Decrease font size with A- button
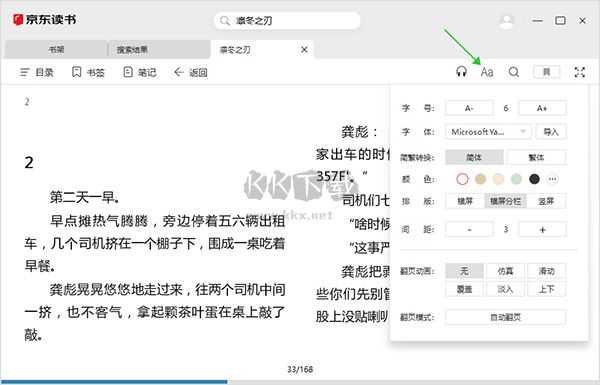 click(x=469, y=108)
